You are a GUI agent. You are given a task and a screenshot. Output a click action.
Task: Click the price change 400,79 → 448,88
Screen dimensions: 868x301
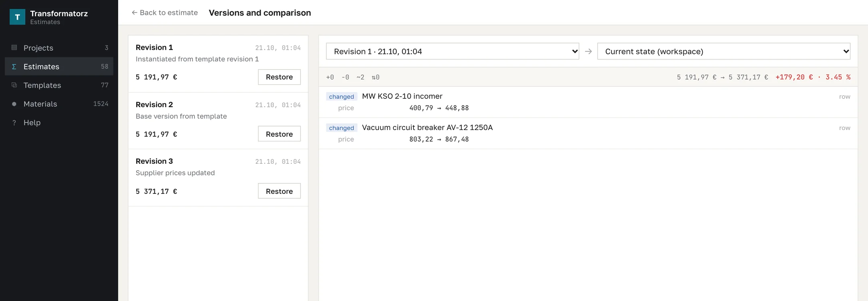coord(439,108)
